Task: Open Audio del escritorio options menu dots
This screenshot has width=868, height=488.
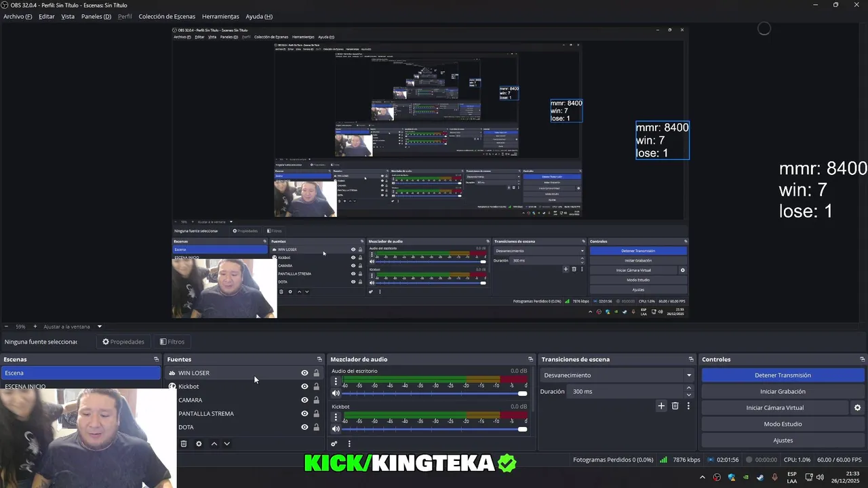Action: click(335, 382)
